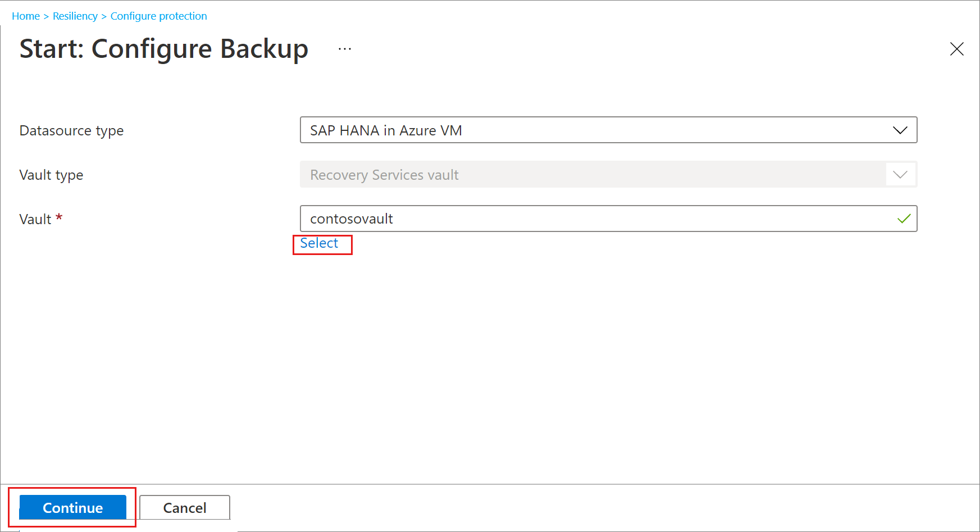The image size is (980, 532).
Task: Click the Vault type label
Action: coord(51,175)
